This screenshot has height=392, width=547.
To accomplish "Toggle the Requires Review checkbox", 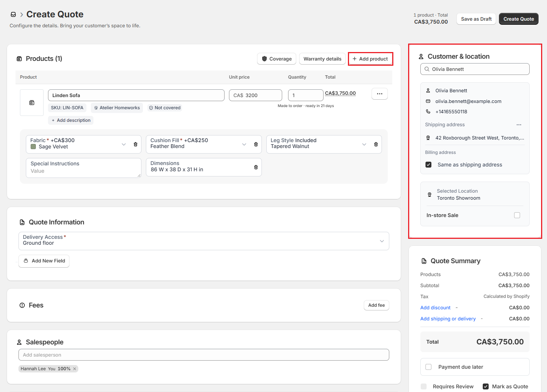I will click(424, 386).
